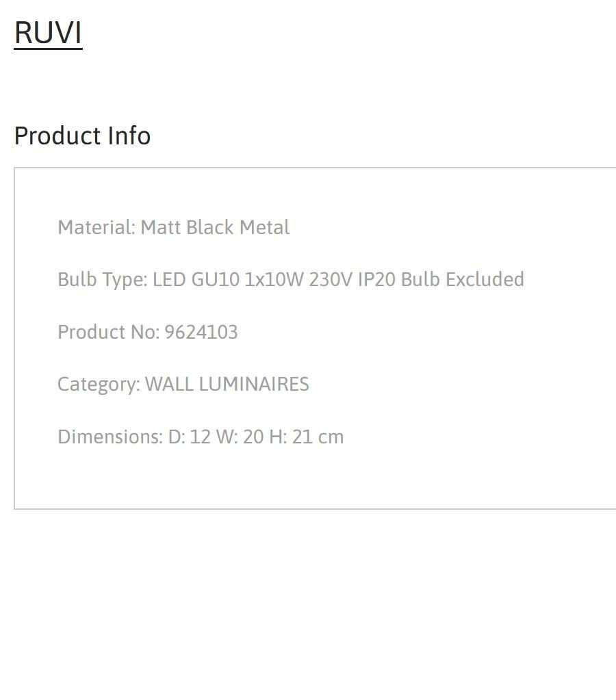Click the depth value D: 12

pyautogui.click(x=190, y=437)
